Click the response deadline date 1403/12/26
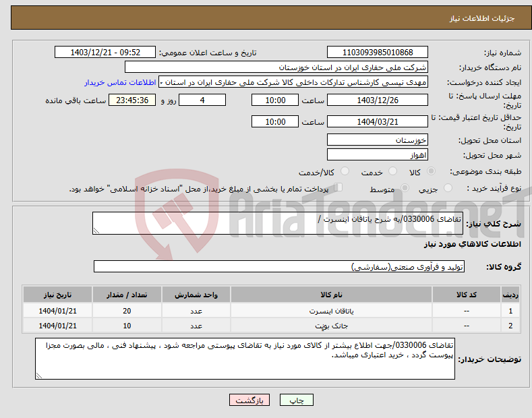532x418 pixels. tap(378, 100)
